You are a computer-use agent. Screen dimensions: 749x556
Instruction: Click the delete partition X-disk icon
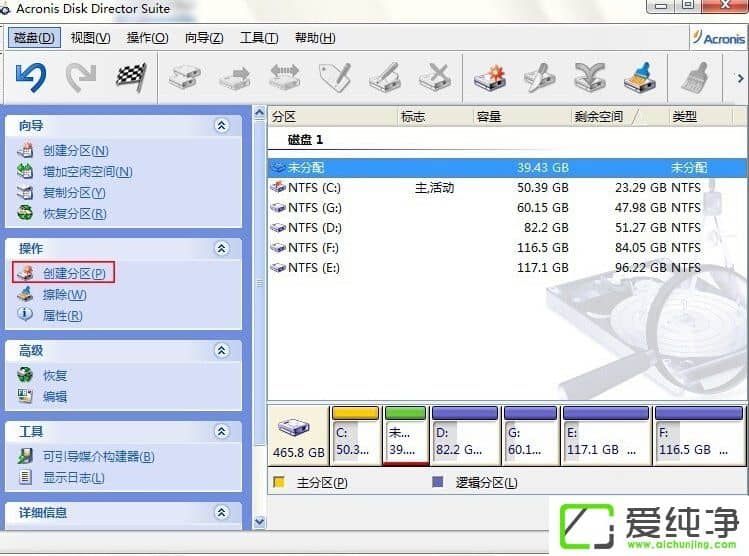pos(435,77)
